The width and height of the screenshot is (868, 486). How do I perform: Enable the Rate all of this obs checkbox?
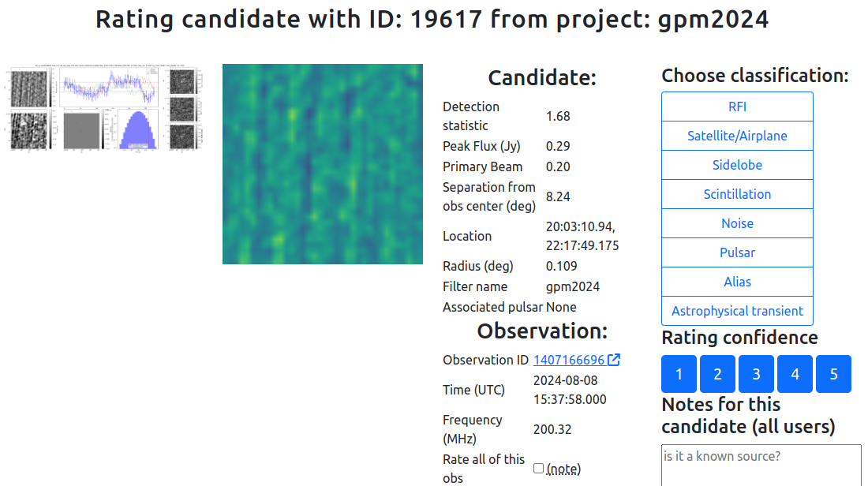click(541, 467)
